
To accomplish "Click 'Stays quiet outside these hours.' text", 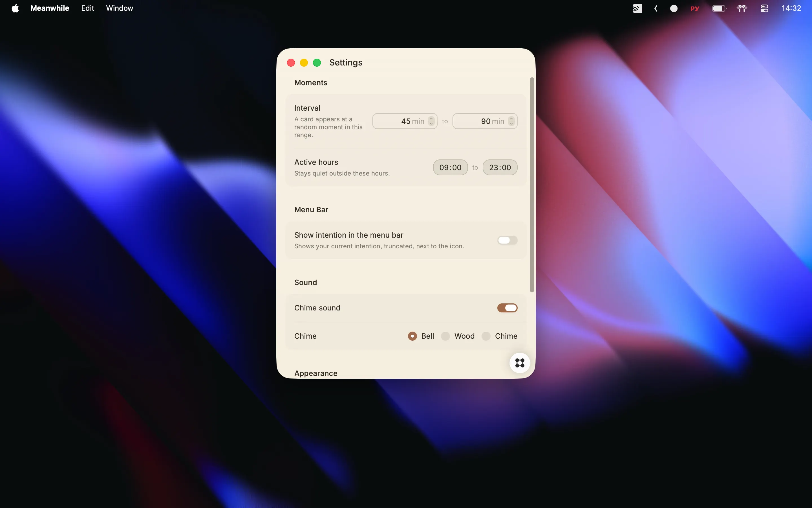I will 342,173.
